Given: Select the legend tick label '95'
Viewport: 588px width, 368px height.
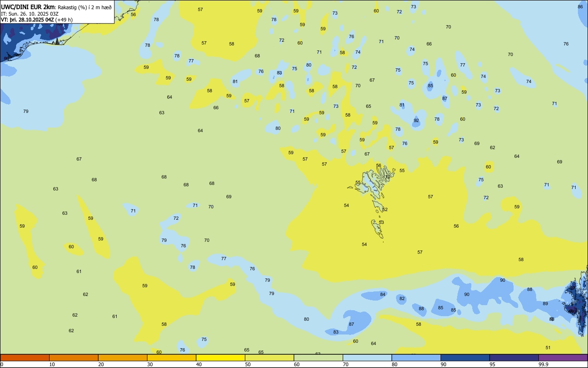Looking at the screenshot, I should (492, 364).
